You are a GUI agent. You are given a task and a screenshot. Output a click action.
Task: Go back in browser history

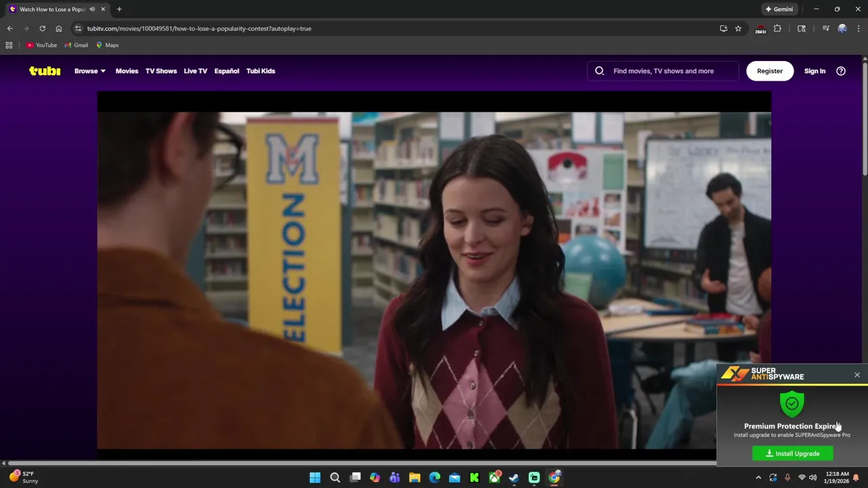[x=9, y=28]
